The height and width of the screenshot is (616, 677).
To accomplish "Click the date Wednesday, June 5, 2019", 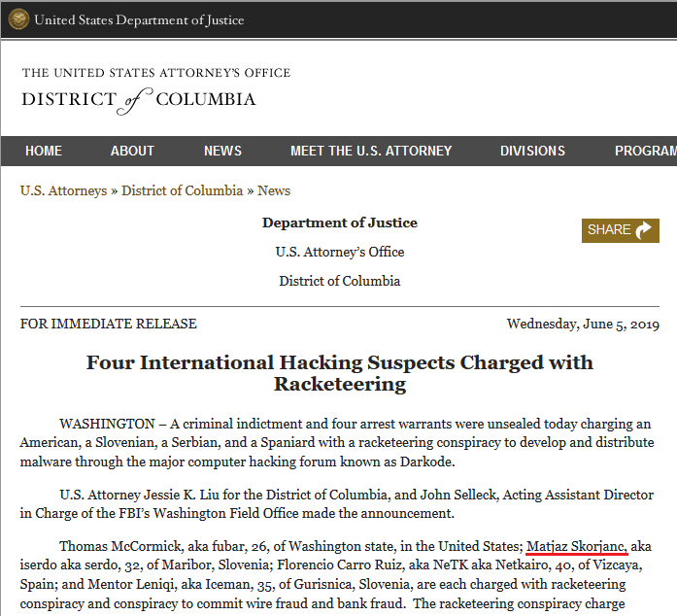I will pos(584,324).
